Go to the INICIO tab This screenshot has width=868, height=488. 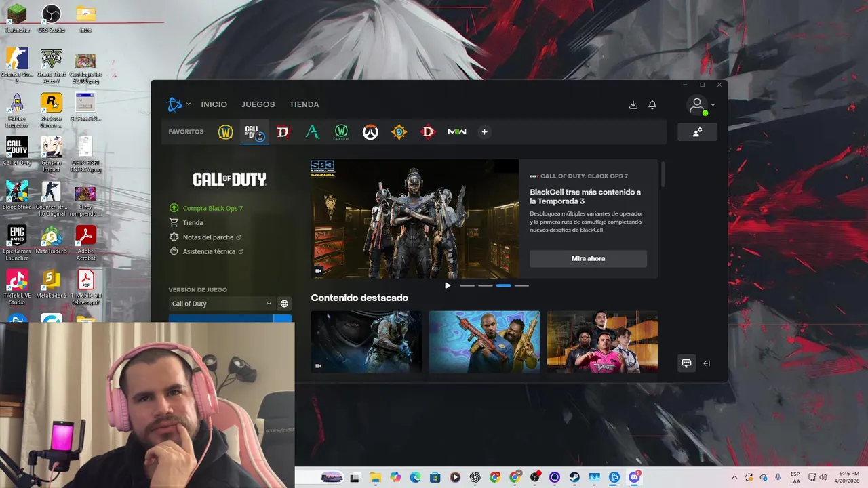point(214,104)
